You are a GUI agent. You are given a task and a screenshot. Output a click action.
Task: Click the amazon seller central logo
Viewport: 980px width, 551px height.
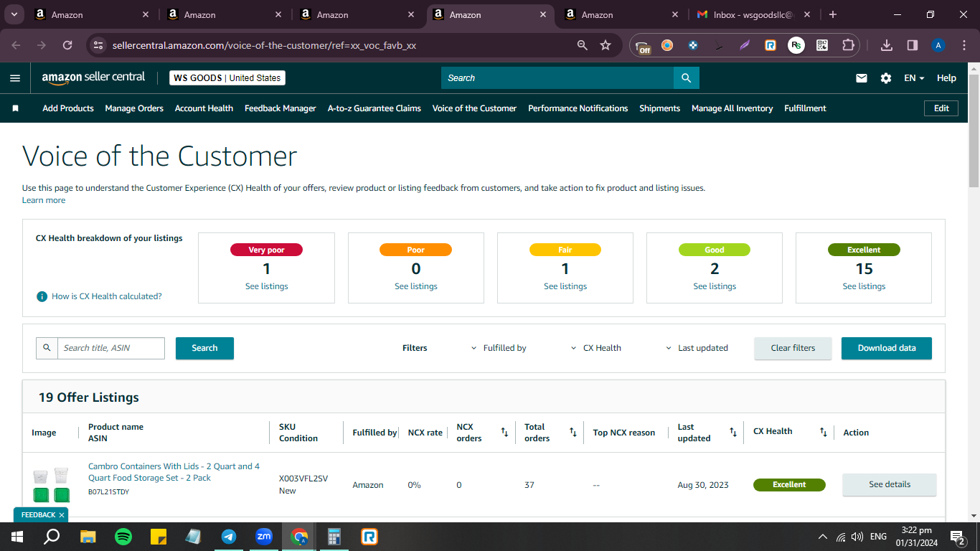[93, 77]
